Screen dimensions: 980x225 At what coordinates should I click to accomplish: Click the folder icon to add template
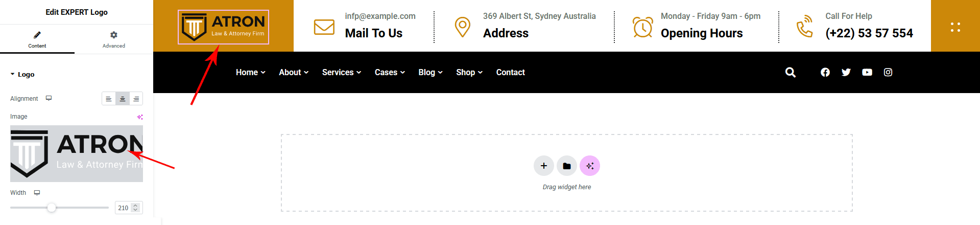[566, 166]
